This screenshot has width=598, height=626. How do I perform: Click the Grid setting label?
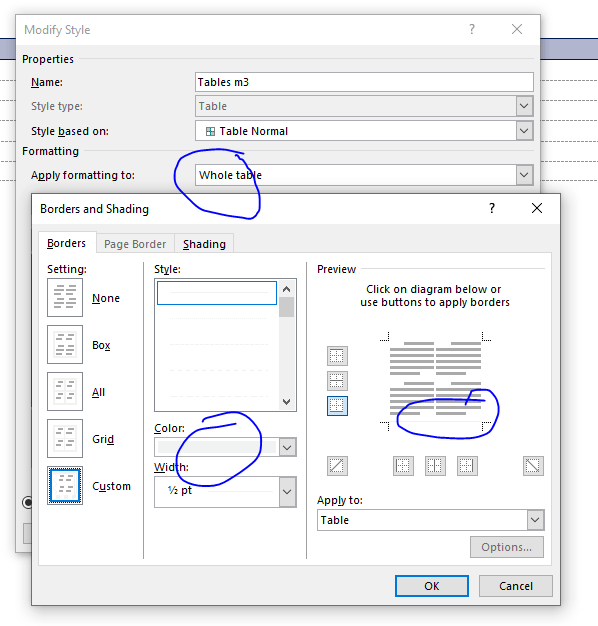click(103, 439)
